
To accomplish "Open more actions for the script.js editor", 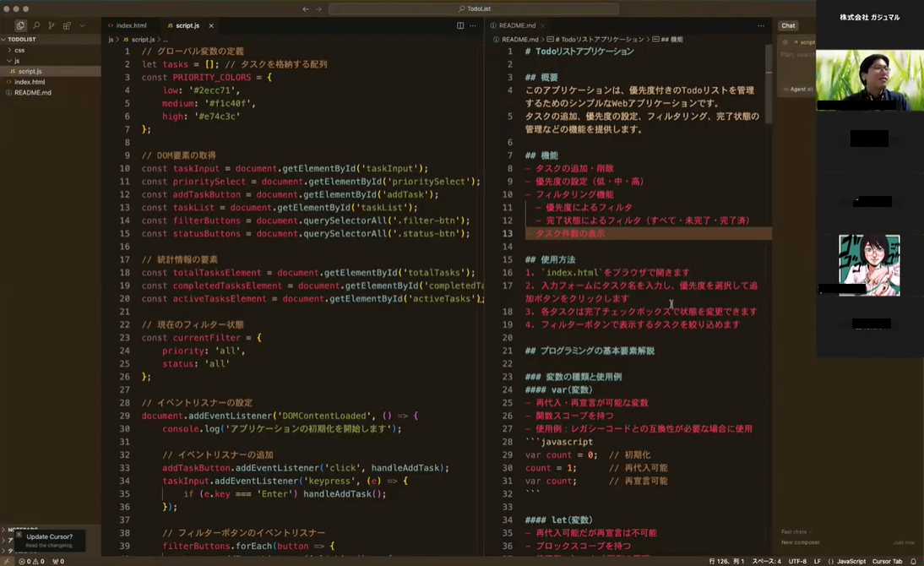I will pyautogui.click(x=473, y=25).
